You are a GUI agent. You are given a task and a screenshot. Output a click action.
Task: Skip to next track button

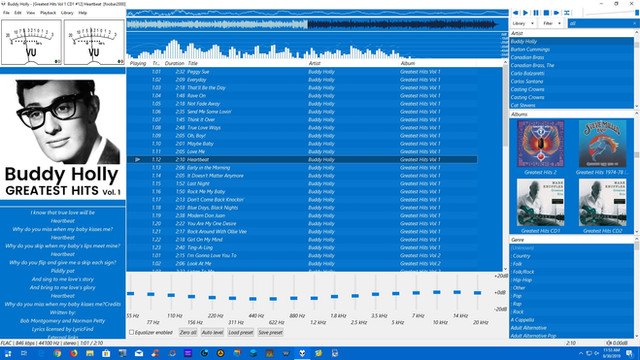[556, 13]
